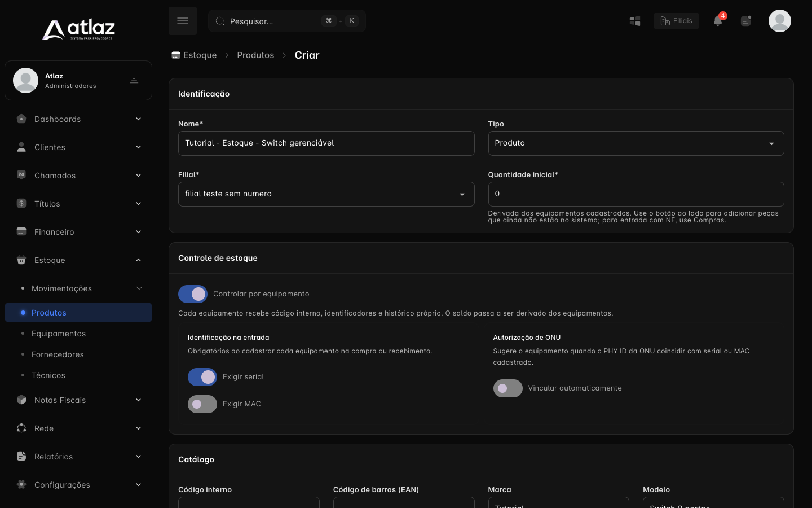The height and width of the screenshot is (508, 812).
Task: Disable Controlar por equipamento switch
Action: coord(193,294)
